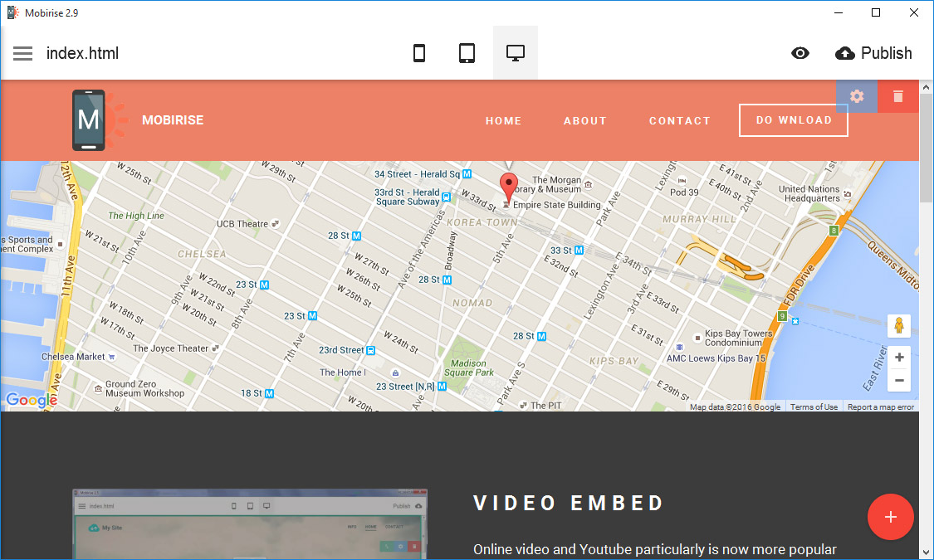Zoom in on the map

point(899,357)
